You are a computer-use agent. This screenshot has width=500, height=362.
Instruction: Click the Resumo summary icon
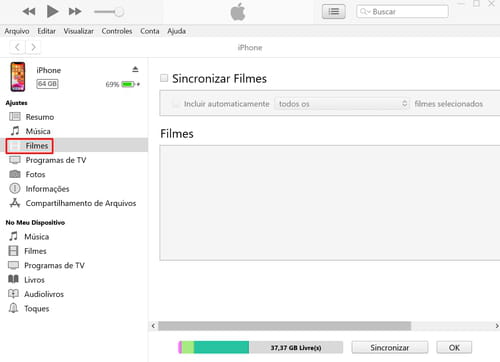(x=15, y=116)
